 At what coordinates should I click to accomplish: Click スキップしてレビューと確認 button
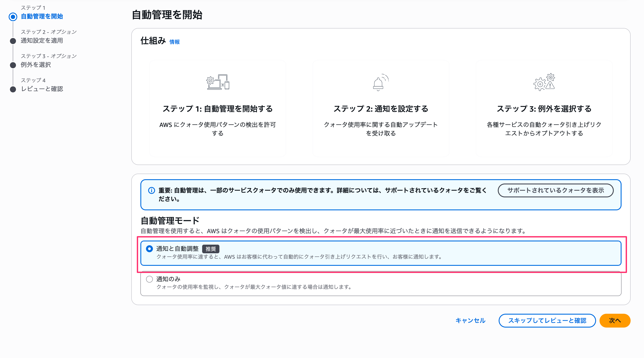[x=547, y=320]
